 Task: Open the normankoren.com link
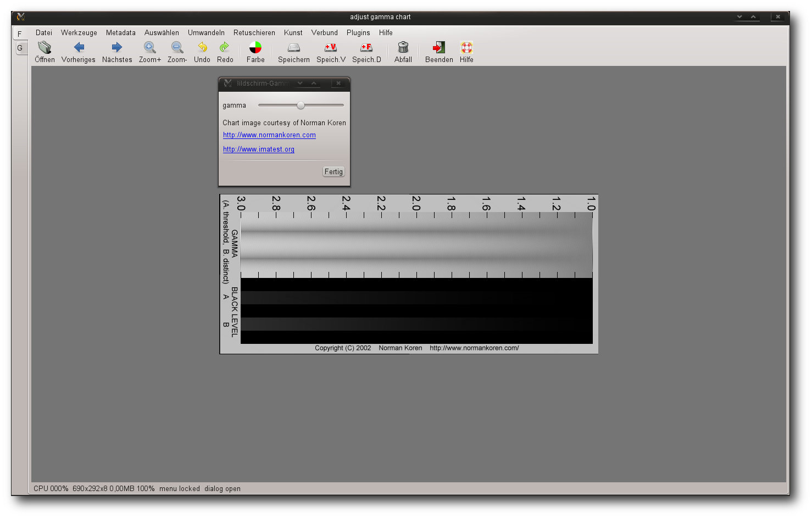[x=269, y=135]
